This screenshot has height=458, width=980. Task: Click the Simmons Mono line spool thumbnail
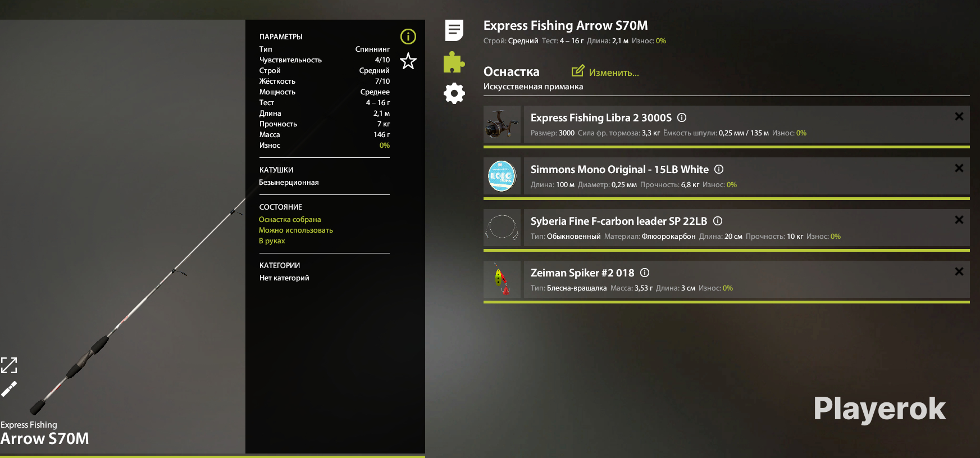[x=502, y=176]
